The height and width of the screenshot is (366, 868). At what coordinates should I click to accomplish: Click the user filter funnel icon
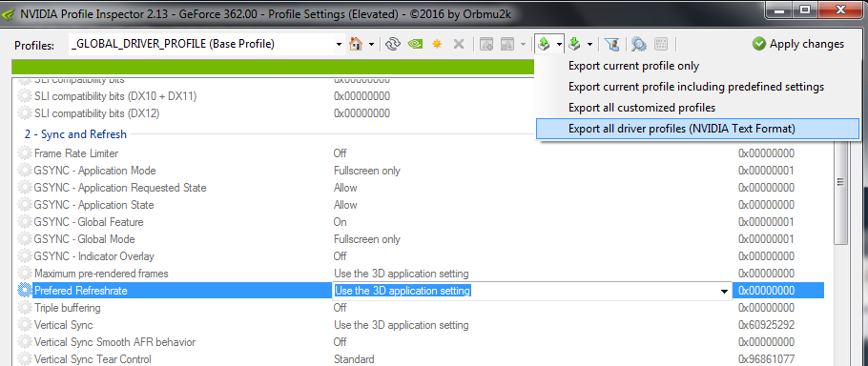point(612,44)
